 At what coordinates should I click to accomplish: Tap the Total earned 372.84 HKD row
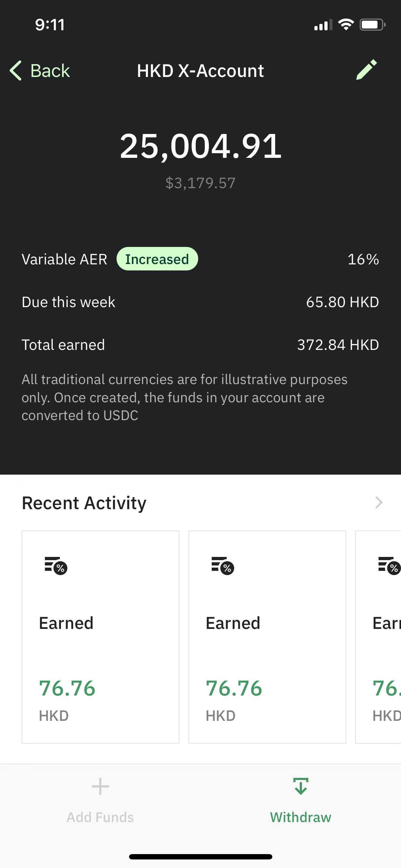pyautogui.click(x=200, y=345)
